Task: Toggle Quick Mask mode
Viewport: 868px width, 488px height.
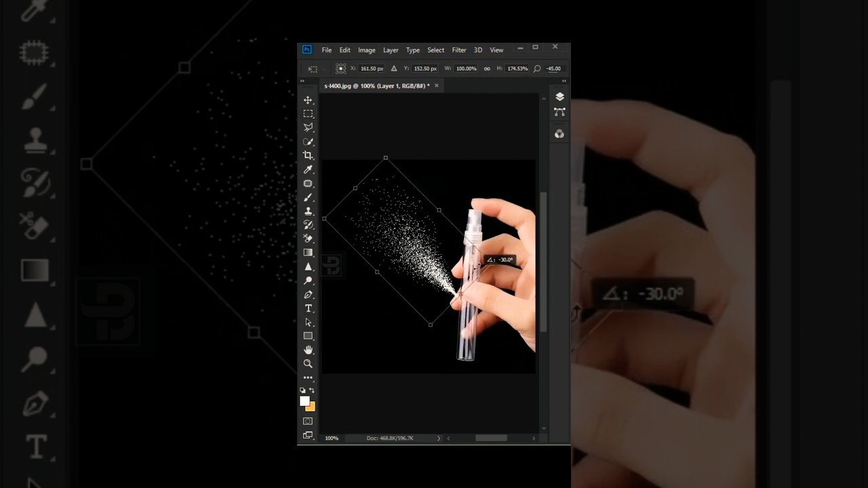Action: click(x=308, y=421)
